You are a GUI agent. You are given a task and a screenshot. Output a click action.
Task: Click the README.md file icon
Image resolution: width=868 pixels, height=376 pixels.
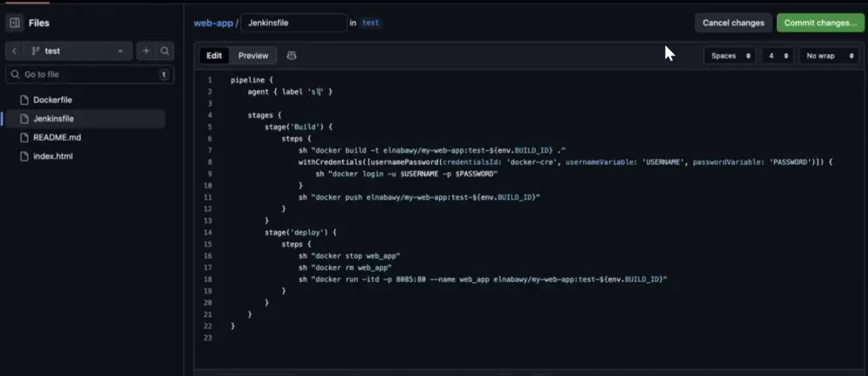23,137
